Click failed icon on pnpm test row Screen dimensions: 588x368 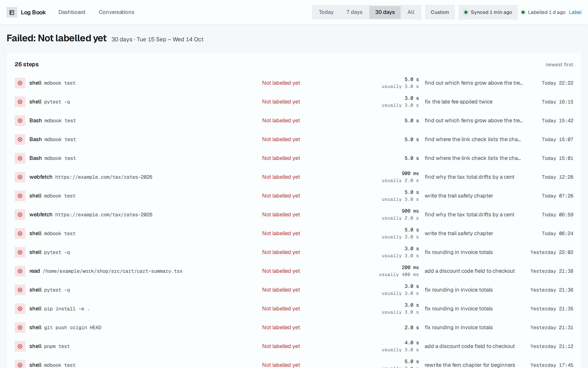(x=20, y=346)
